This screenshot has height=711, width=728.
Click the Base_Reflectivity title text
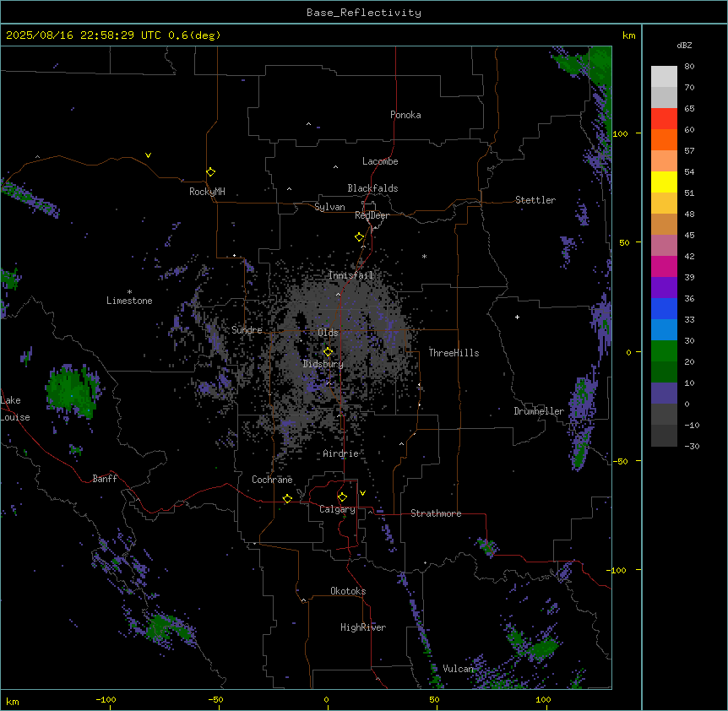tap(364, 13)
